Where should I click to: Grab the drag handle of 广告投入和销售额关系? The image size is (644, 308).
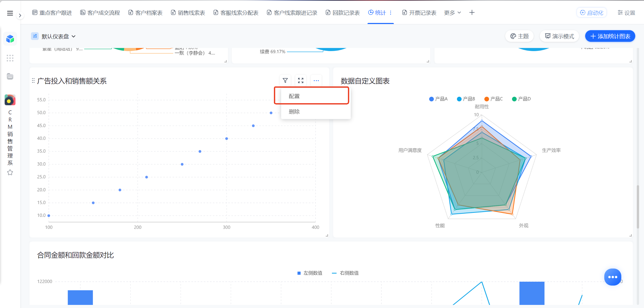pyautogui.click(x=33, y=81)
